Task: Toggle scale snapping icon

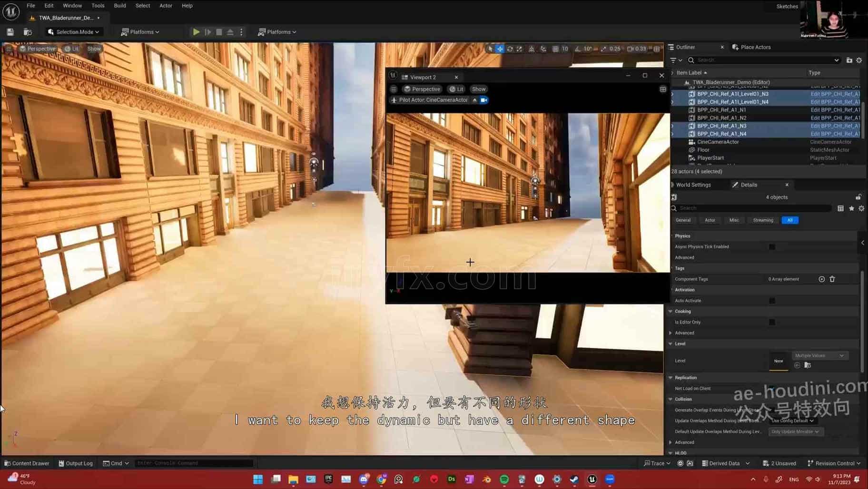Action: coord(603,49)
